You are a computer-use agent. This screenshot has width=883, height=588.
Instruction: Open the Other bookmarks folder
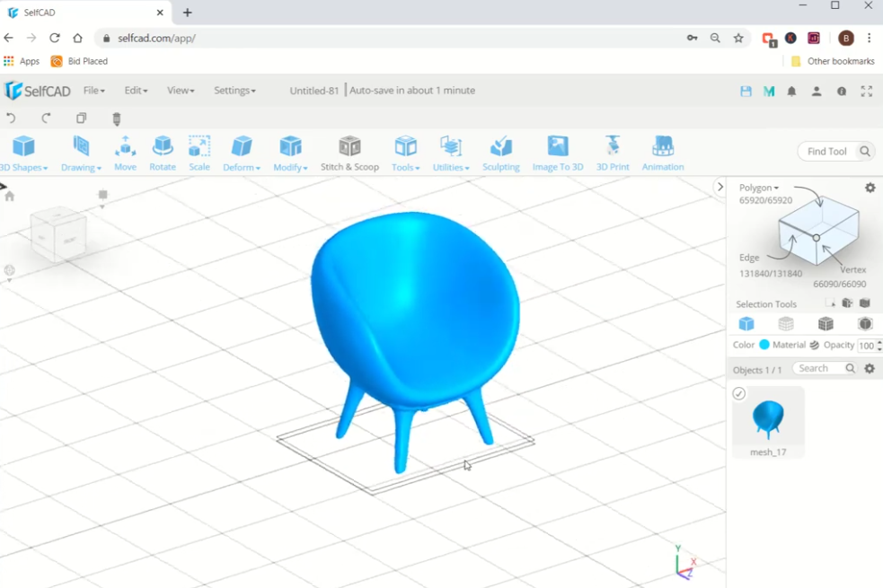(x=833, y=61)
